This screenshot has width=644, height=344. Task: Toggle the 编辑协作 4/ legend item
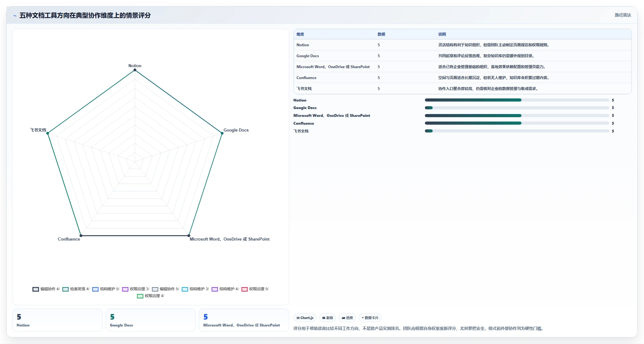pyautogui.click(x=46, y=289)
